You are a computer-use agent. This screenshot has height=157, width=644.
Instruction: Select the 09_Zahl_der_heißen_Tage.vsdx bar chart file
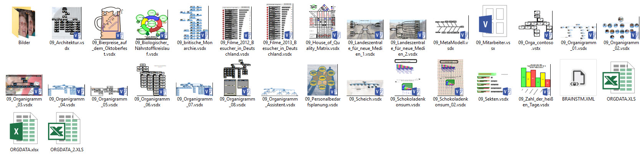pos(536,80)
